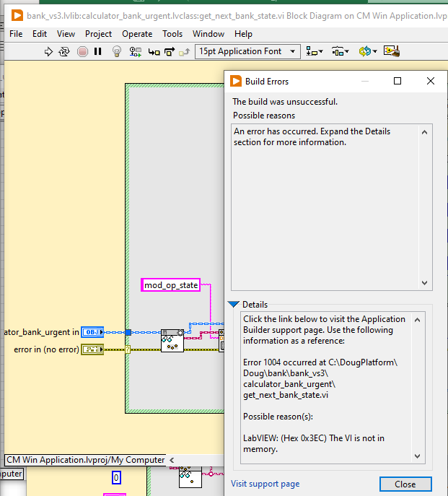
Task: Open the Align Objects dropdown
Action: [314, 51]
